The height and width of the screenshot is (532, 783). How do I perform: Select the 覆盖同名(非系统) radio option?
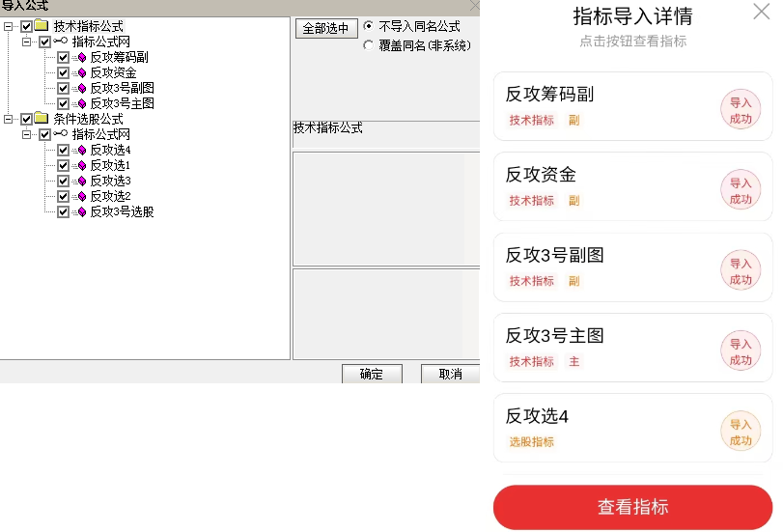pyautogui.click(x=369, y=45)
